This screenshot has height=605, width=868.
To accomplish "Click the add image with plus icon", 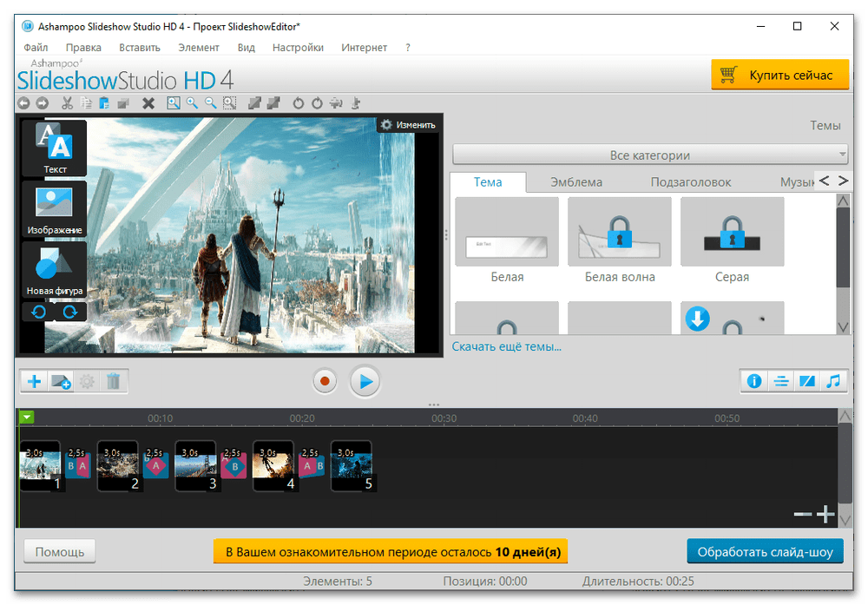I will pyautogui.click(x=61, y=381).
